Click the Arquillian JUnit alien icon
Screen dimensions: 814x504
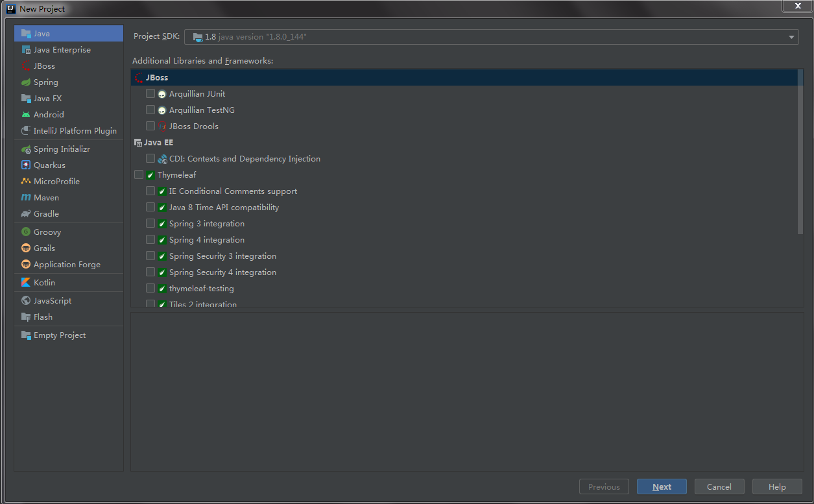(162, 93)
